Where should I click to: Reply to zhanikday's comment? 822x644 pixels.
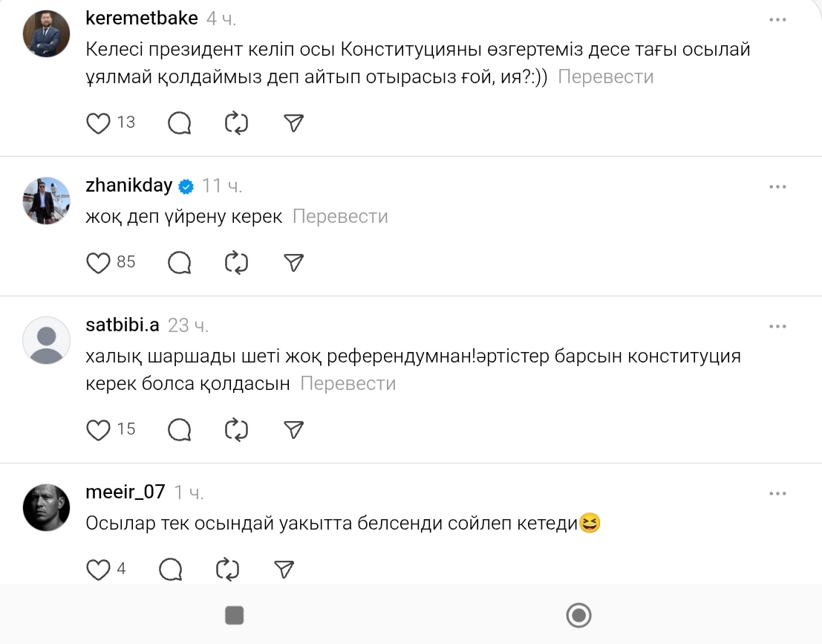pyautogui.click(x=180, y=262)
